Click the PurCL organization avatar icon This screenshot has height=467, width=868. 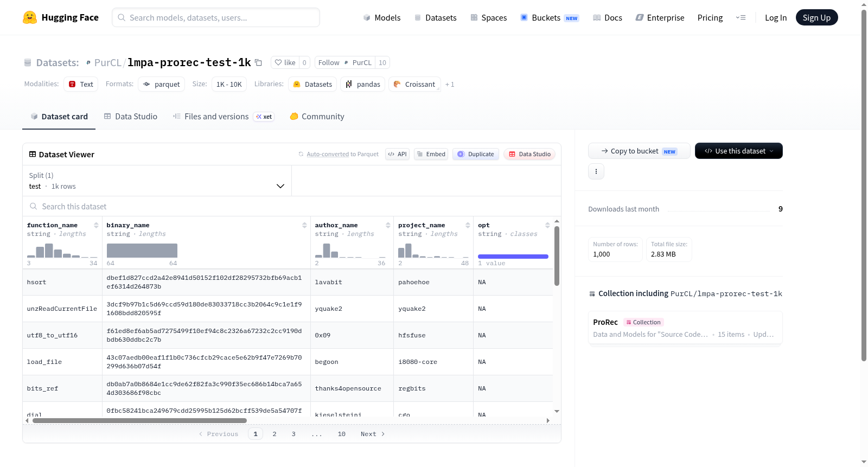(x=88, y=63)
